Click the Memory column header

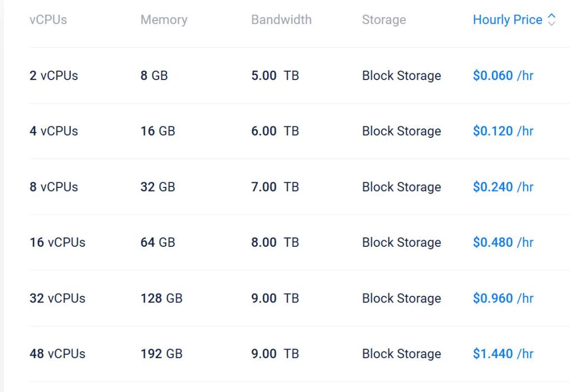[164, 20]
